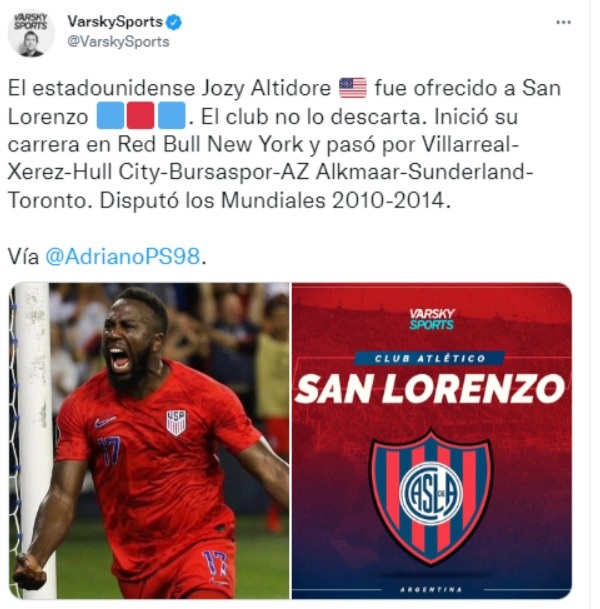Click the tweet text about Jozy Altidore
The width and height of the screenshot is (600, 609).
[x=284, y=144]
